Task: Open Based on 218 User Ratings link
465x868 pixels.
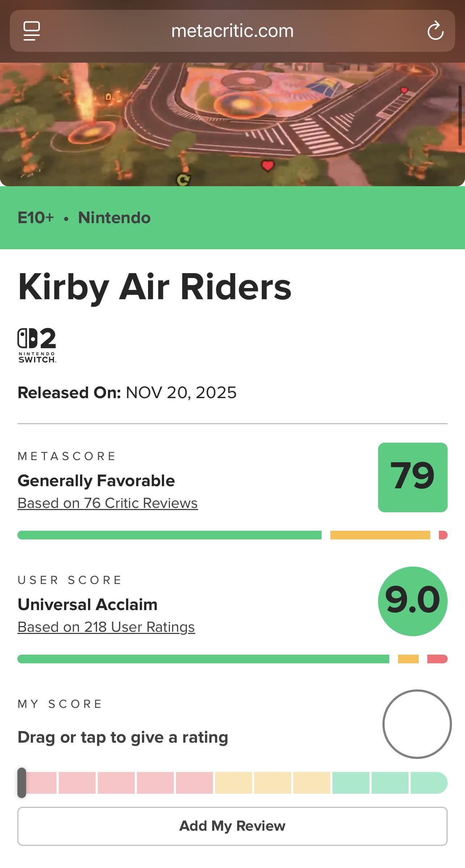Action: (x=106, y=627)
